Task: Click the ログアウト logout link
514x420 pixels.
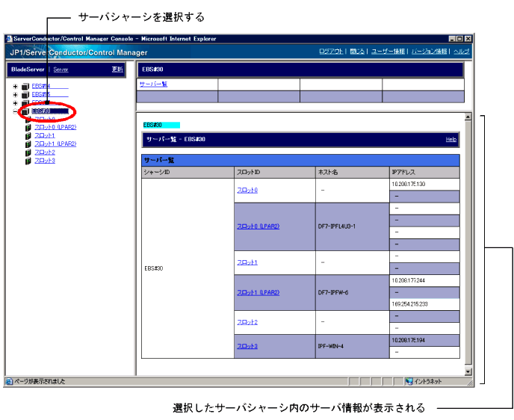Action: coord(331,51)
